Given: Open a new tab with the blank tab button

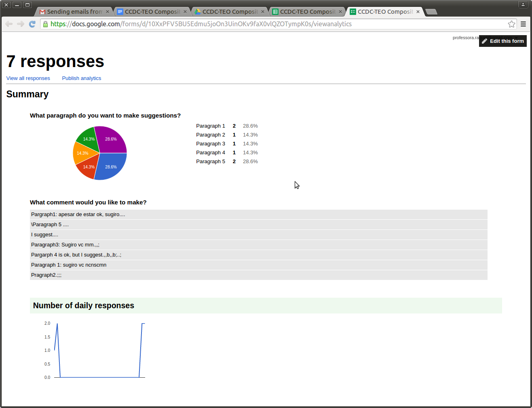Looking at the screenshot, I should (x=431, y=12).
